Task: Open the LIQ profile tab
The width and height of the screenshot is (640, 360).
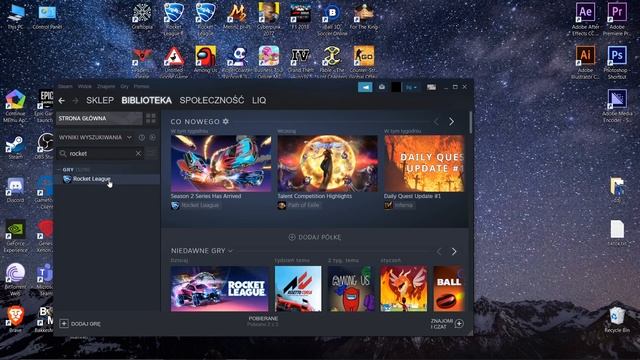Action: coord(259,100)
